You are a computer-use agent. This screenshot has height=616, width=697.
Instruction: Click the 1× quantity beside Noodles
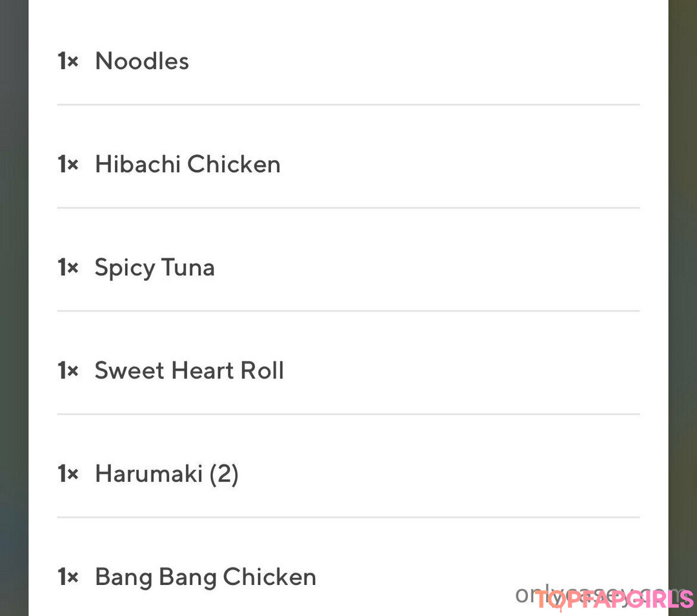(x=68, y=61)
